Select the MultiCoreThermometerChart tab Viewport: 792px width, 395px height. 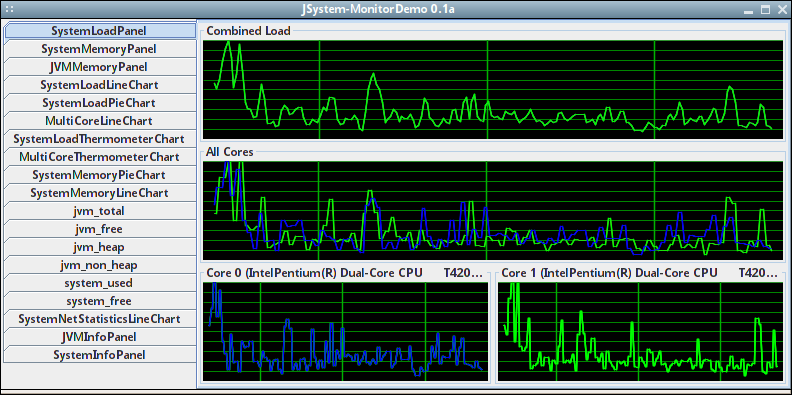point(100,157)
